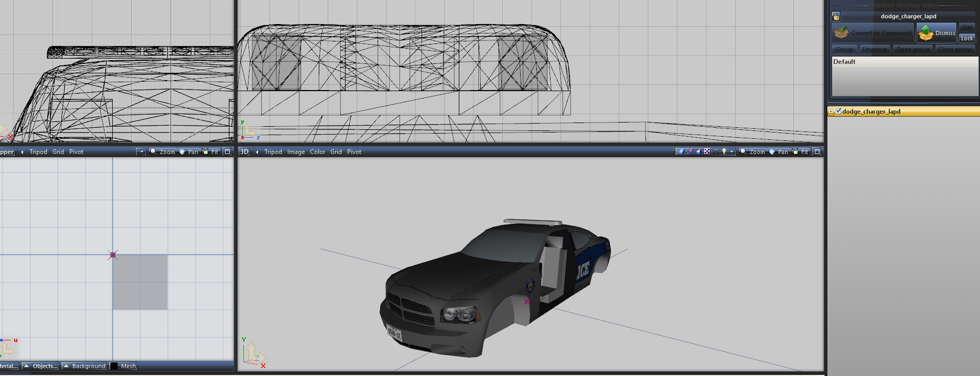Image resolution: width=980 pixels, height=376 pixels.
Task: Click the Close group button
Action: pyautogui.click(x=955, y=49)
